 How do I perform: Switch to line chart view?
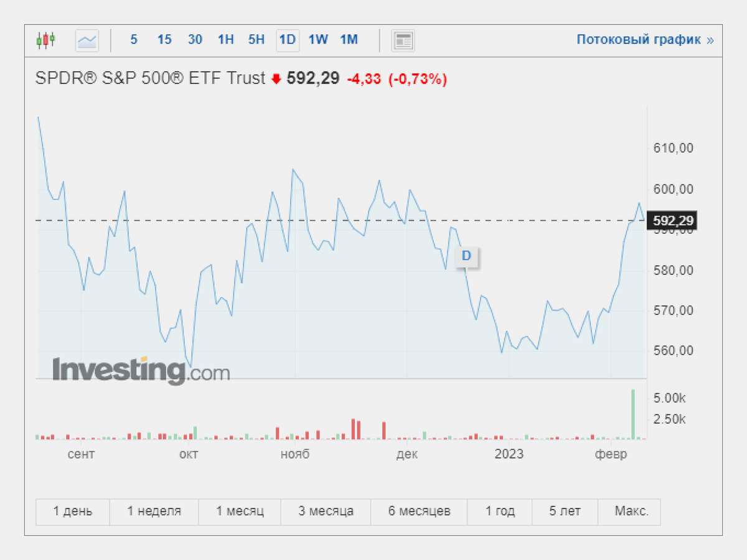coord(87,40)
